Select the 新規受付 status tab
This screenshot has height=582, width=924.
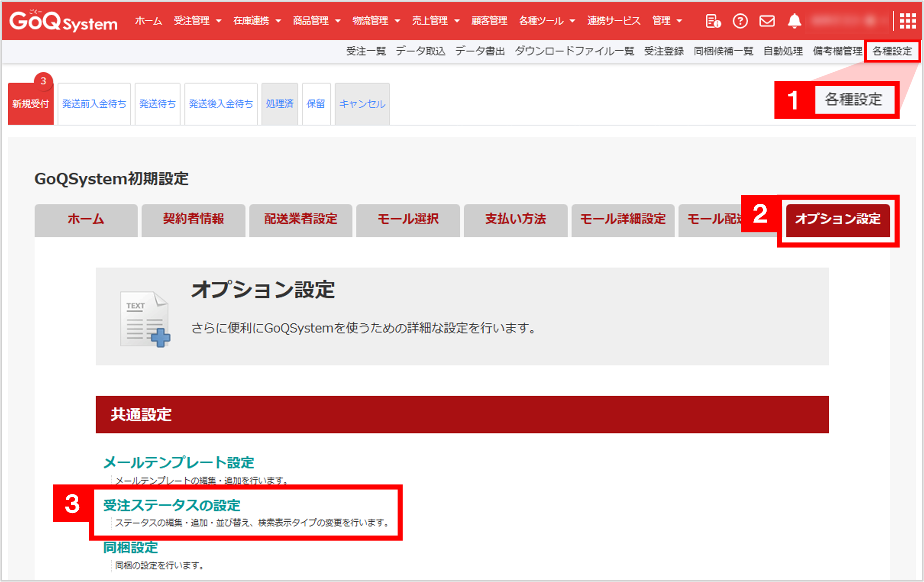coord(30,104)
